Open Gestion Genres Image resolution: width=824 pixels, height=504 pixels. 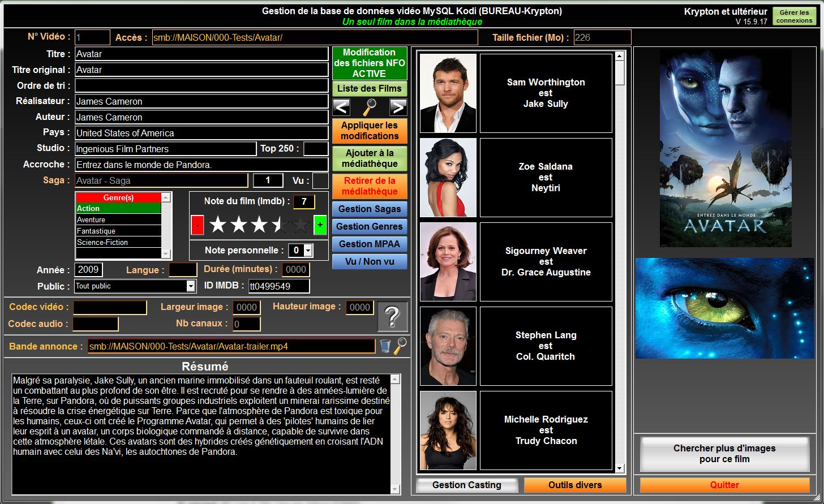click(x=370, y=226)
